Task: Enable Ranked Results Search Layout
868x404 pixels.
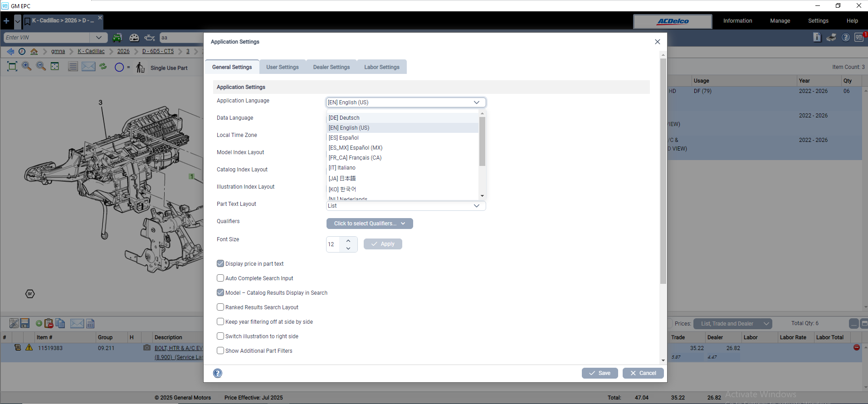Action: click(220, 307)
